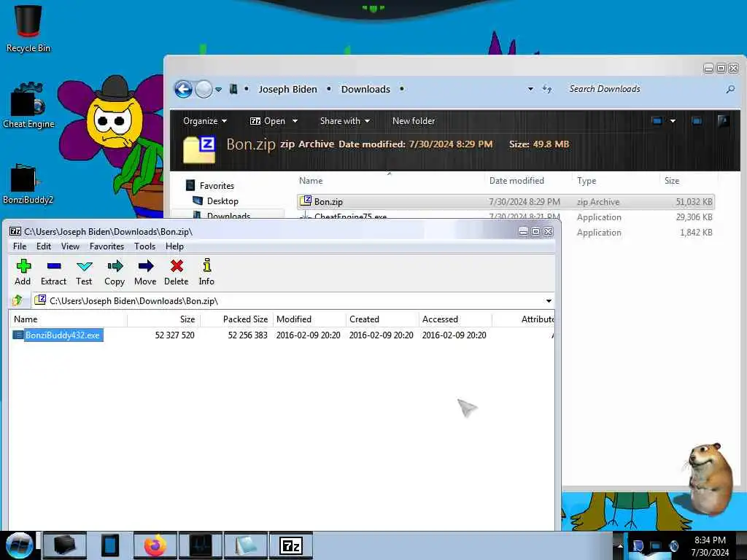
Task: Open Explorer help icon
Action: click(723, 121)
